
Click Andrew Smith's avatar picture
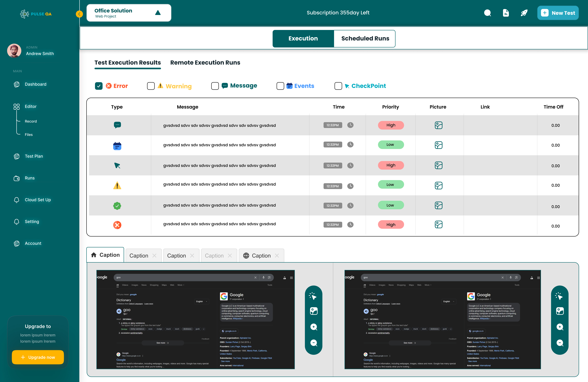tap(14, 51)
